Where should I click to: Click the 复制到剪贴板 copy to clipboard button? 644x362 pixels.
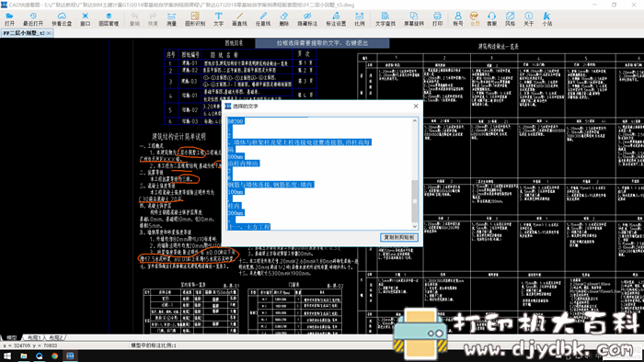[x=398, y=237]
